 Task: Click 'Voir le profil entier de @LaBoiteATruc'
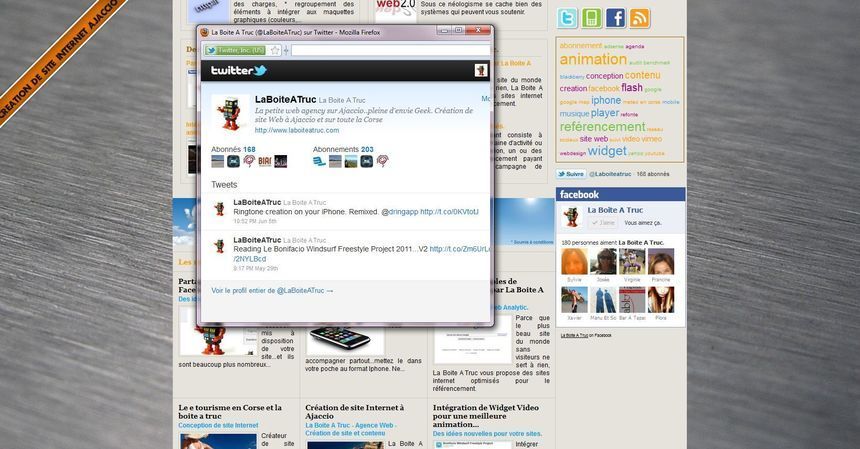click(x=272, y=290)
